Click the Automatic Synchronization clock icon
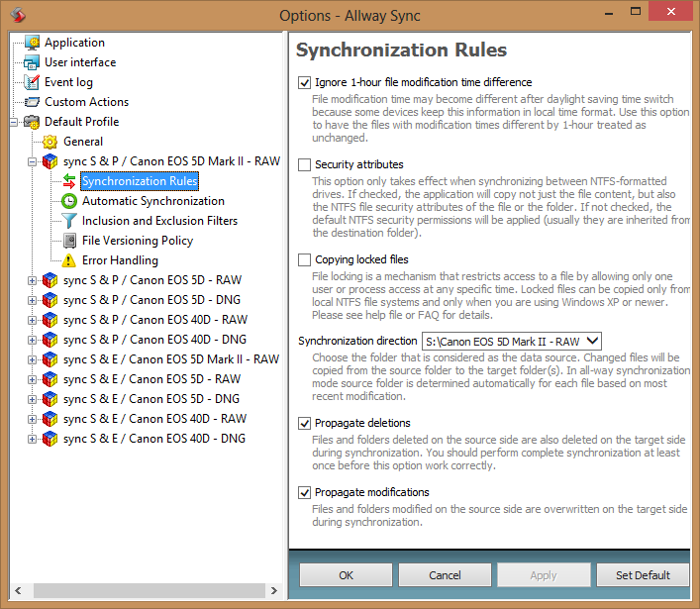Viewport: 700px width, 609px height. (69, 201)
